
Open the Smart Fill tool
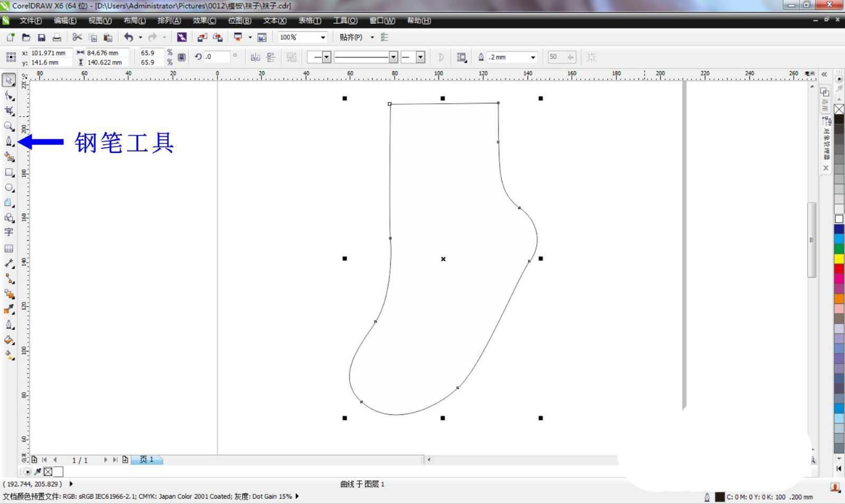(9, 157)
